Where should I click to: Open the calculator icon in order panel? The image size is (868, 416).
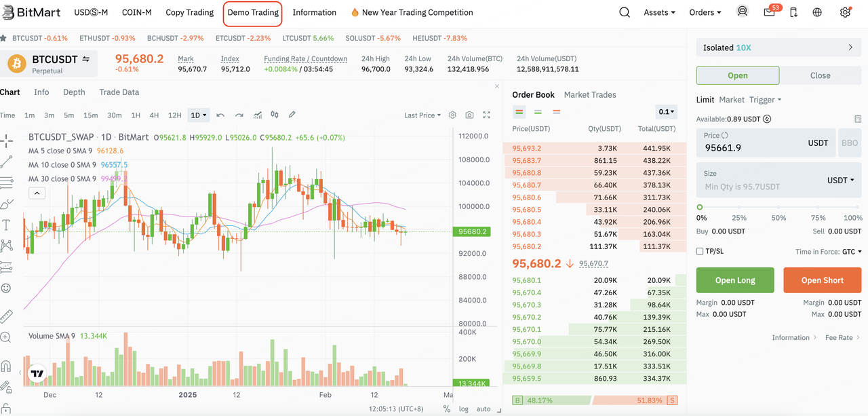[x=858, y=119]
